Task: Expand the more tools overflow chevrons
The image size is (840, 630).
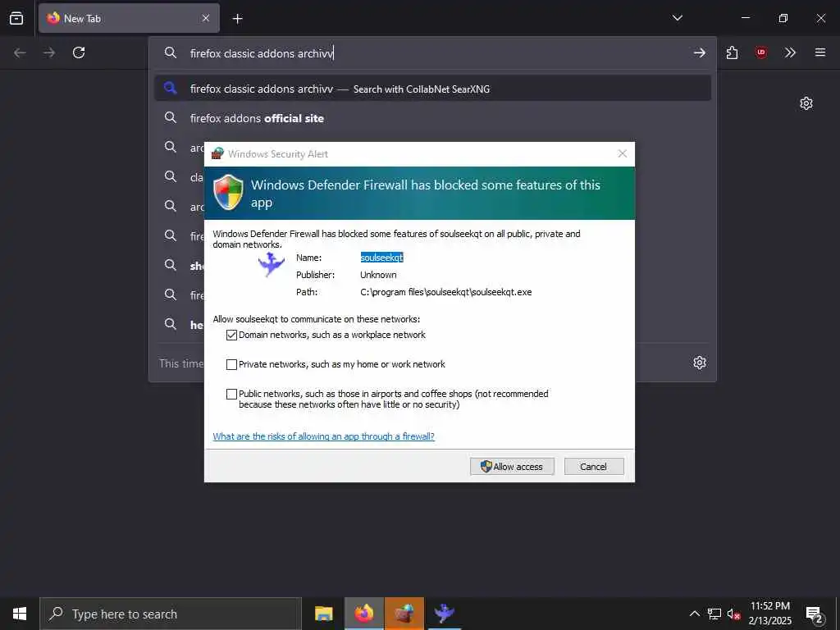Action: [790, 52]
